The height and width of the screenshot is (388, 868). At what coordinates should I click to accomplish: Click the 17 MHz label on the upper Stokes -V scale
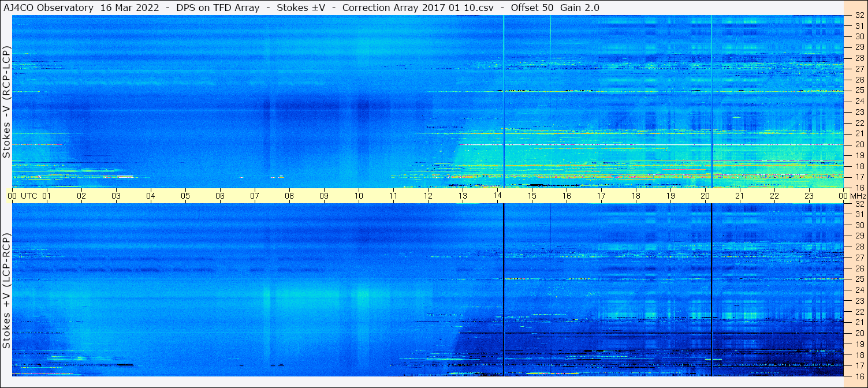(859, 177)
